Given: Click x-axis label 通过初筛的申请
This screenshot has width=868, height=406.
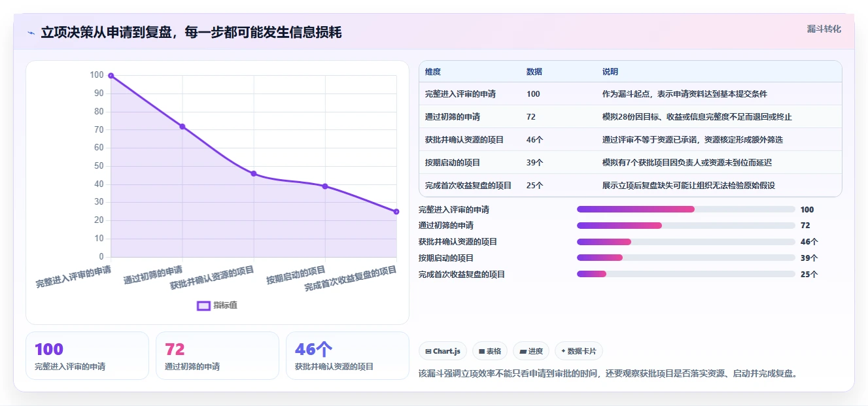Looking at the screenshot, I should (153, 275).
